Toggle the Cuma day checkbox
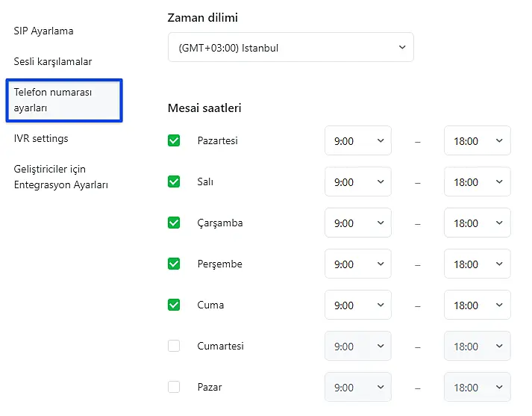The height and width of the screenshot is (416, 532). 174,305
